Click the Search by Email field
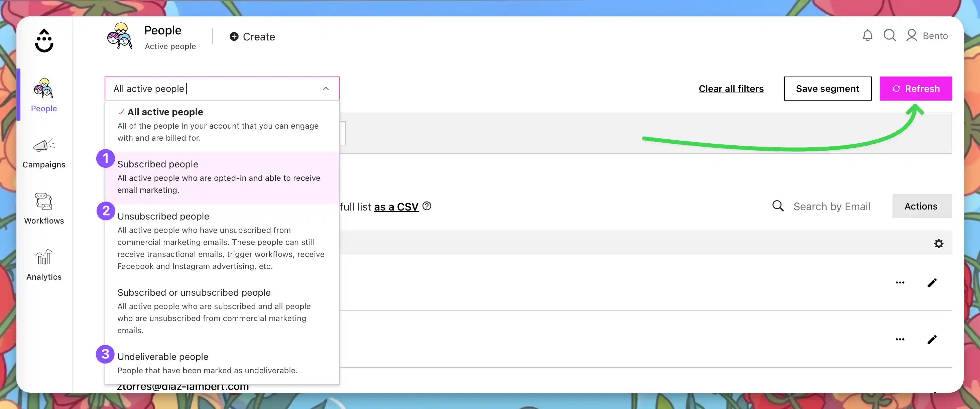The width and height of the screenshot is (980, 409). pos(832,206)
